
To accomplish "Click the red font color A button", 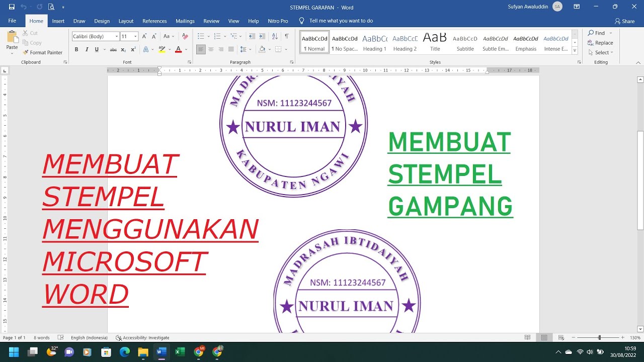I will 179,49.
